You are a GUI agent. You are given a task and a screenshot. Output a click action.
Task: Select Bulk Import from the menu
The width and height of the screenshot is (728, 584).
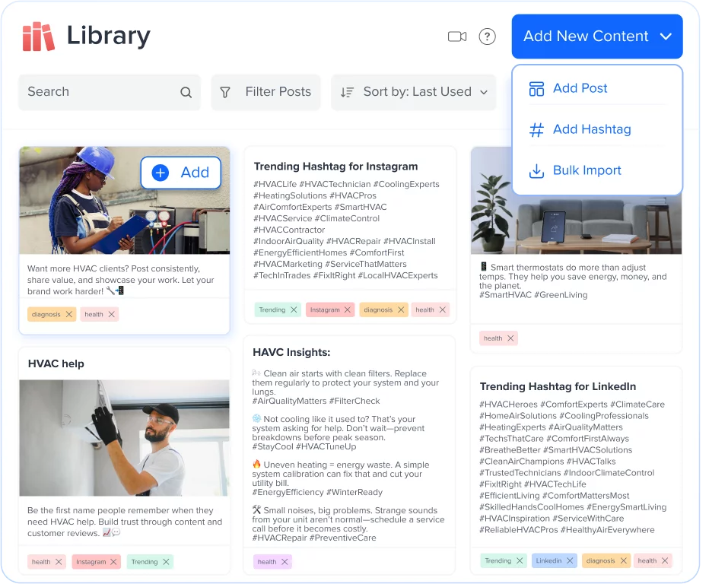coord(587,170)
